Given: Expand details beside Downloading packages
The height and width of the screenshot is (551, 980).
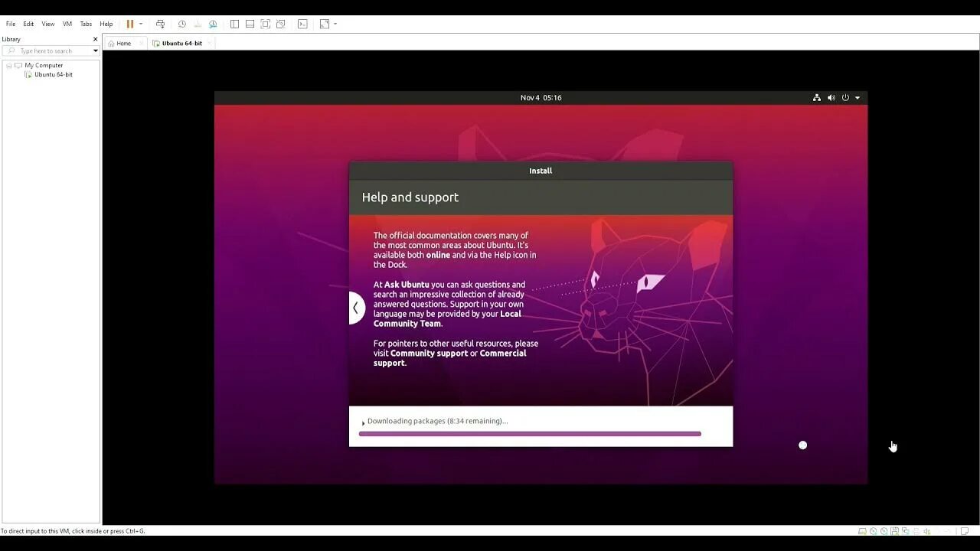Looking at the screenshot, I should coord(363,422).
